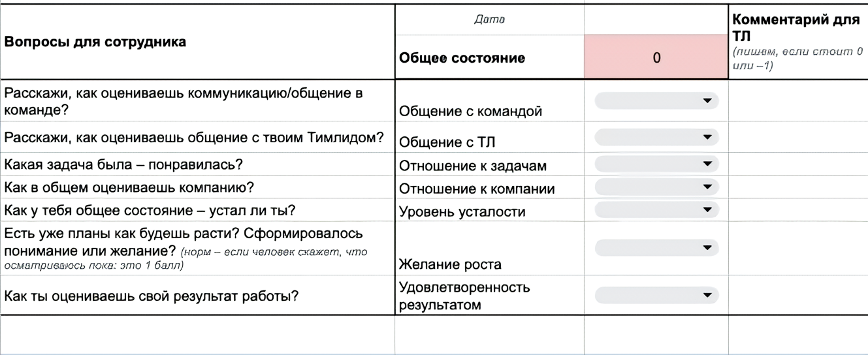Select the Общее состояние label cell
The width and height of the screenshot is (868, 355).
[489, 57]
